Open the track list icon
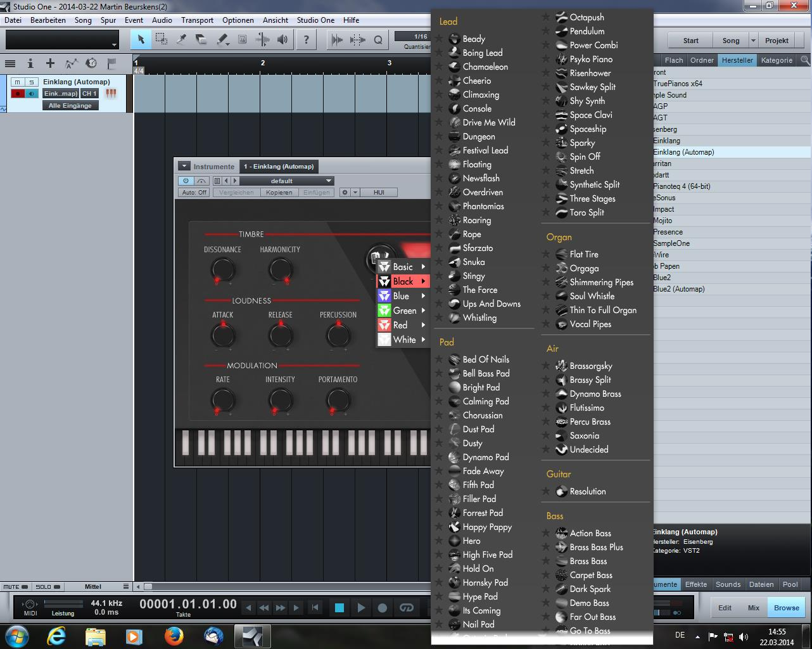Screen dimensions: 812x649 coord(10,63)
